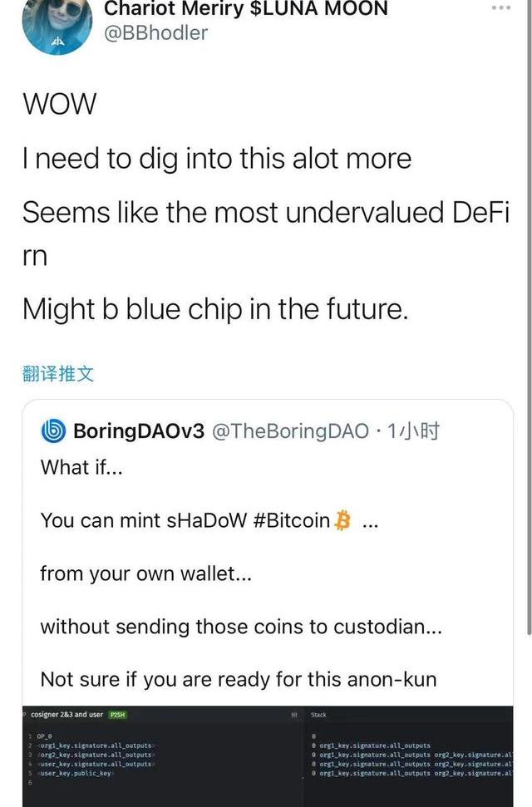
Task: Open the quoted tweet's 1小时 timestamp
Action: tap(414, 431)
